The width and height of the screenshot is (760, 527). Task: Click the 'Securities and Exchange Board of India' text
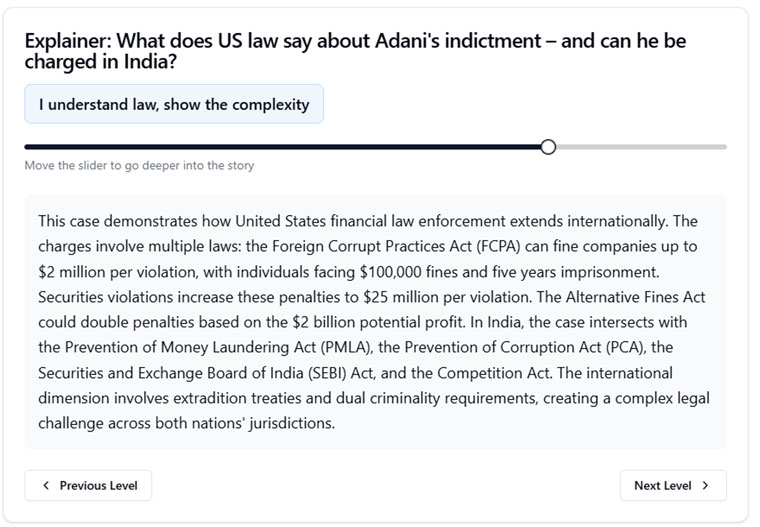pyautogui.click(x=182, y=373)
